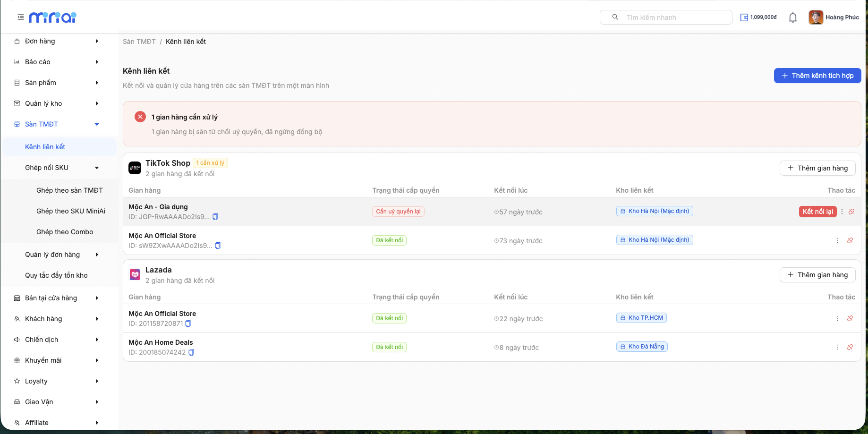Copy the Lazada ID 201158720871

point(188,323)
